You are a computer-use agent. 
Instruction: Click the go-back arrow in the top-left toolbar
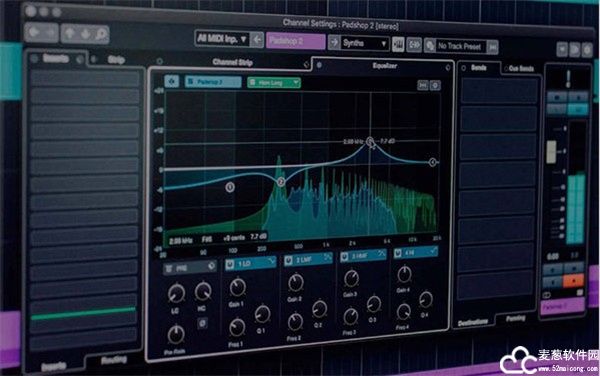pos(34,33)
